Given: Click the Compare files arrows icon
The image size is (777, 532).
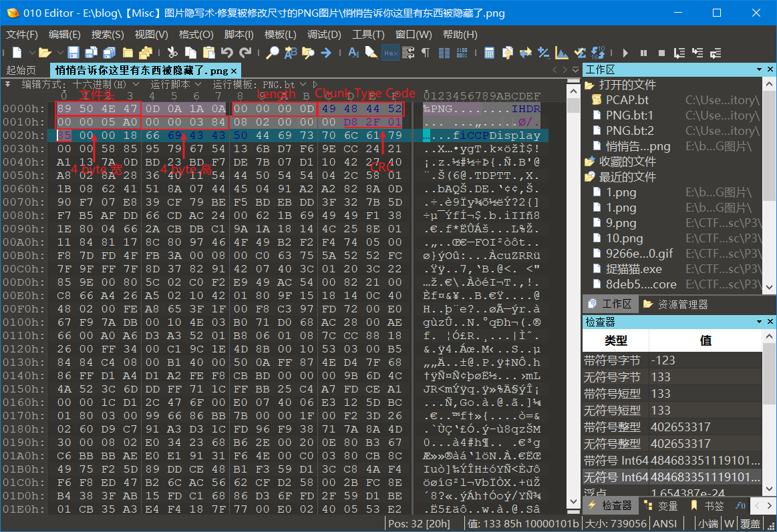Looking at the screenshot, I should click(525, 53).
